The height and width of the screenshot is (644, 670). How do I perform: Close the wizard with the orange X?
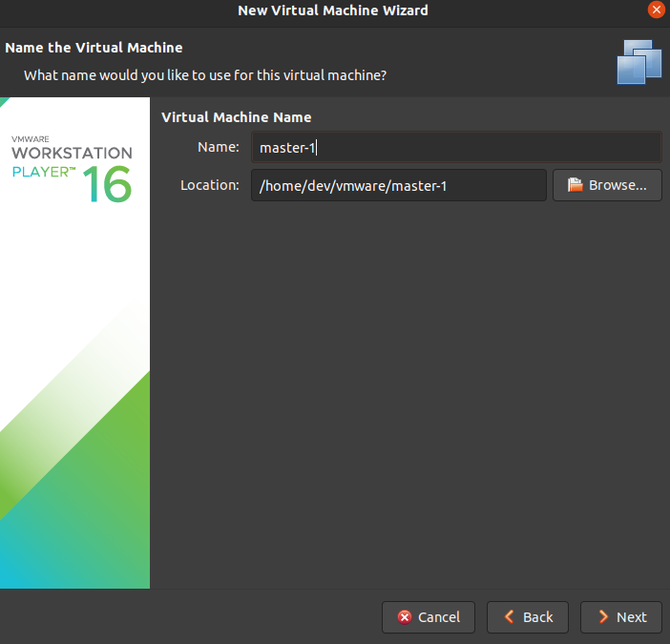[x=656, y=10]
